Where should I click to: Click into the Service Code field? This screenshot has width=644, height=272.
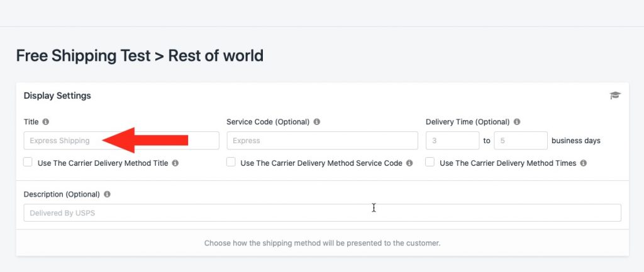point(323,141)
